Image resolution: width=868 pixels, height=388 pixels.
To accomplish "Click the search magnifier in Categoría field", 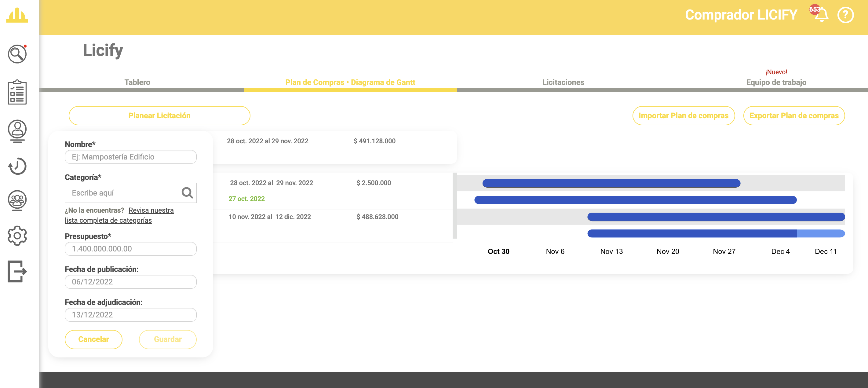I will point(187,193).
